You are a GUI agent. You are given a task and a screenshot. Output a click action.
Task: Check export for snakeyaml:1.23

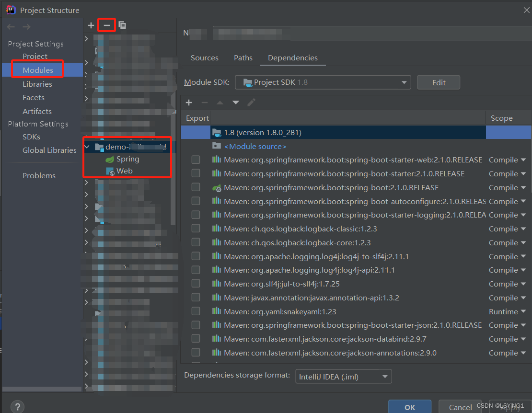(x=196, y=311)
